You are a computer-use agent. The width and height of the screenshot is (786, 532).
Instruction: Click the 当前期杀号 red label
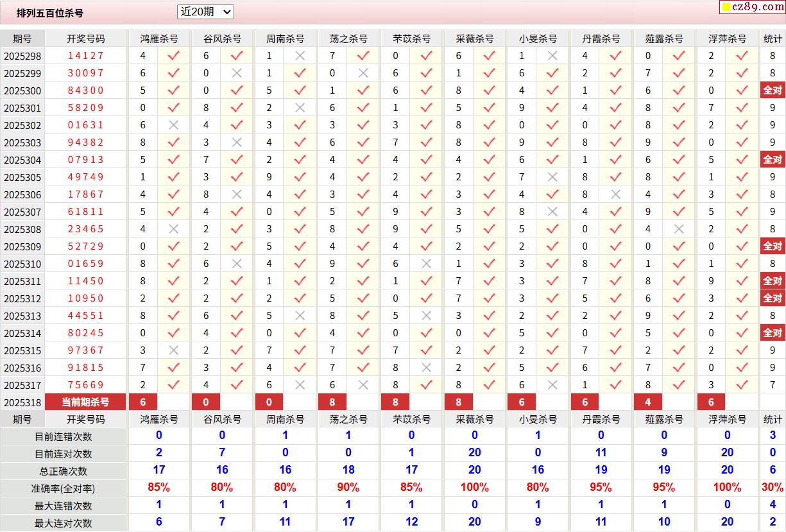coord(85,402)
